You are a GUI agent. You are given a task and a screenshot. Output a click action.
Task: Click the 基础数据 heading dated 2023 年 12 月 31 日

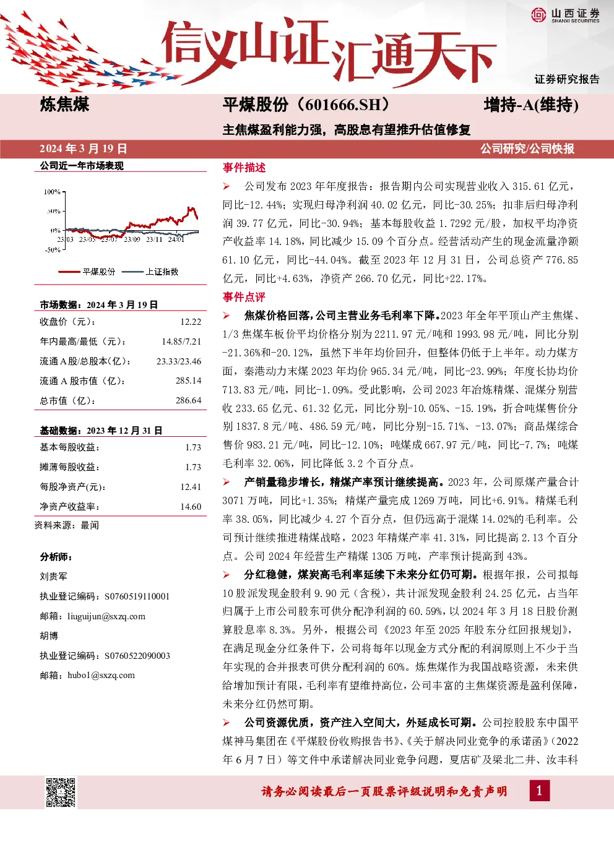[x=101, y=431]
